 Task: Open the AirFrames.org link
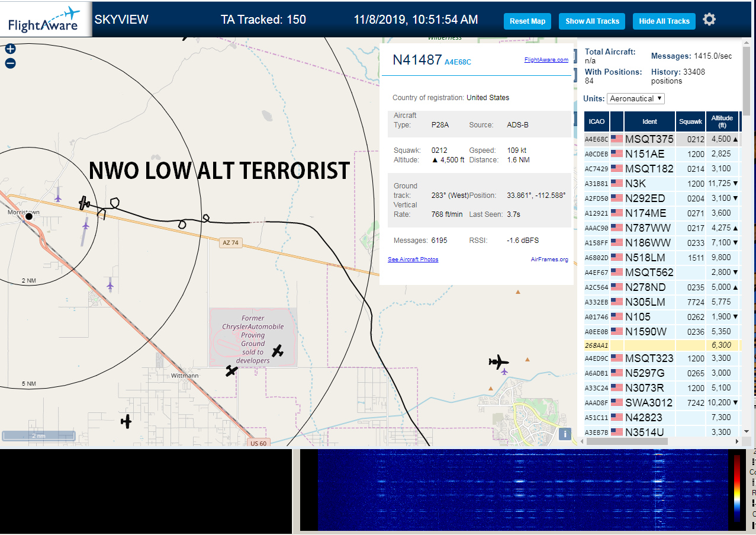549,260
